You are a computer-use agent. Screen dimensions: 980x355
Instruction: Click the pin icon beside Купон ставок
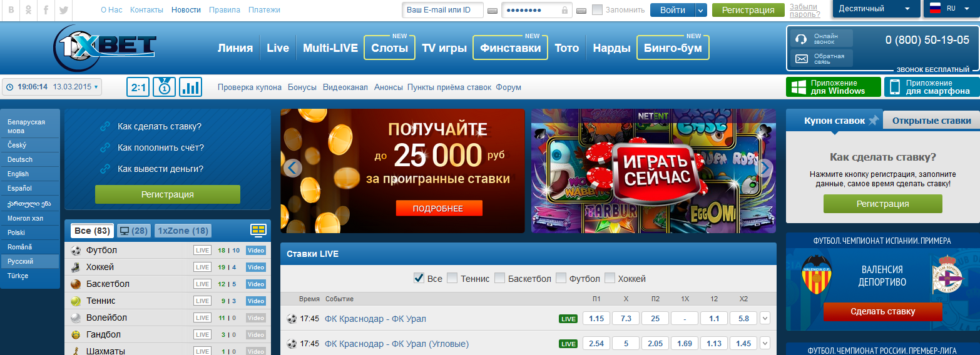pyautogui.click(x=874, y=121)
